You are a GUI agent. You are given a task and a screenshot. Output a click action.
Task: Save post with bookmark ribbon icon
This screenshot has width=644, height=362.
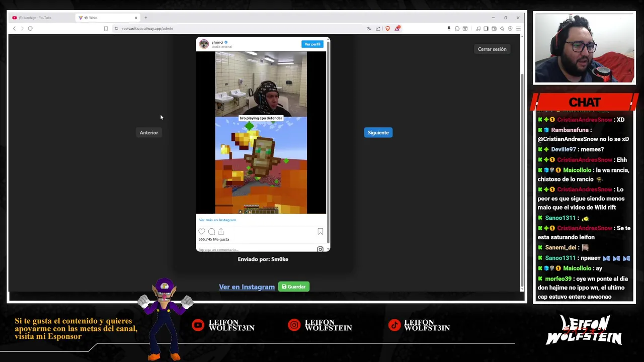click(320, 232)
